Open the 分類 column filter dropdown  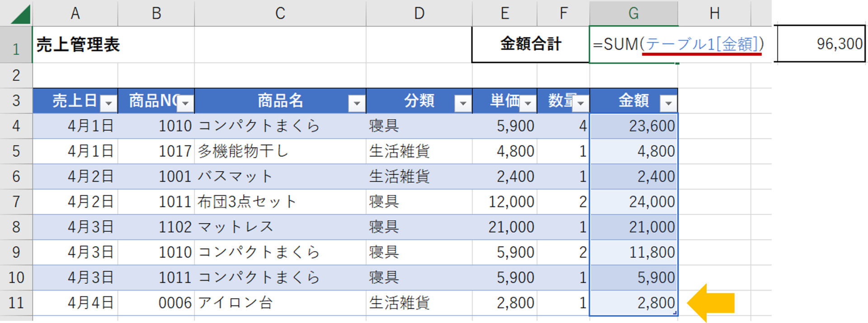(463, 103)
